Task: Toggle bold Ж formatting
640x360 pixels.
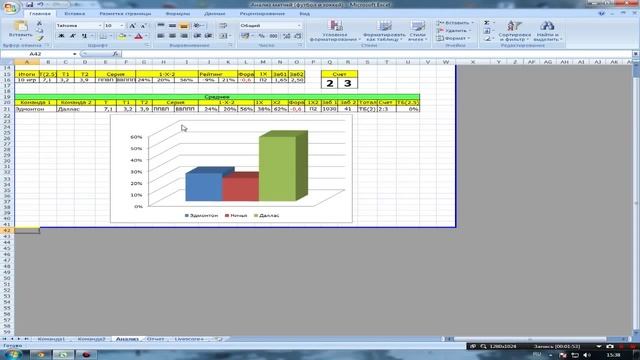Action: point(61,36)
